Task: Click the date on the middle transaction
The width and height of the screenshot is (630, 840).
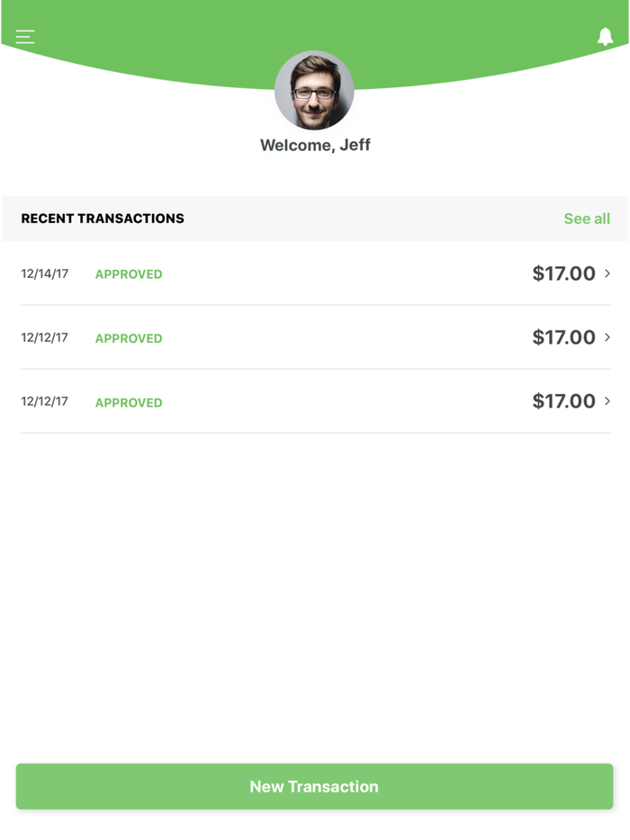Action: (44, 338)
